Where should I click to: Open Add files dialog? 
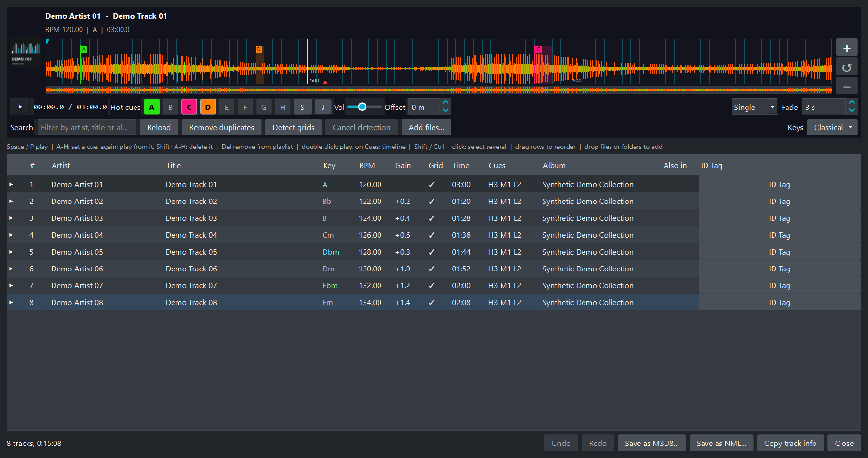click(426, 127)
